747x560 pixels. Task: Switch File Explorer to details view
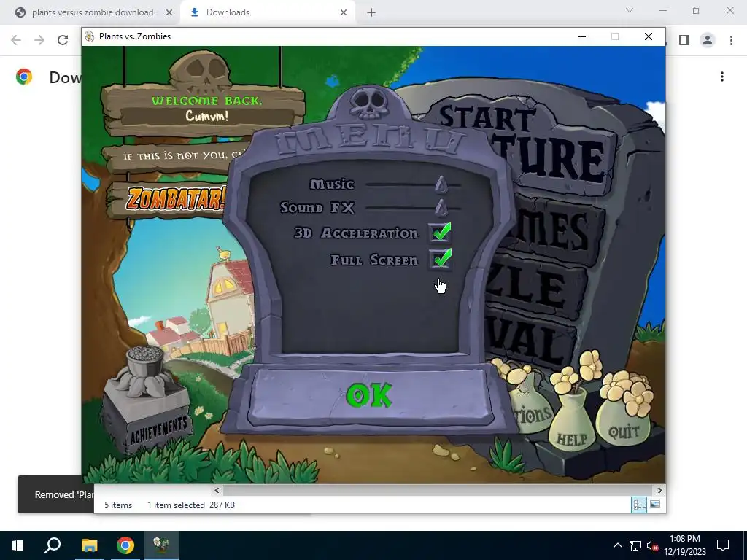click(x=639, y=505)
